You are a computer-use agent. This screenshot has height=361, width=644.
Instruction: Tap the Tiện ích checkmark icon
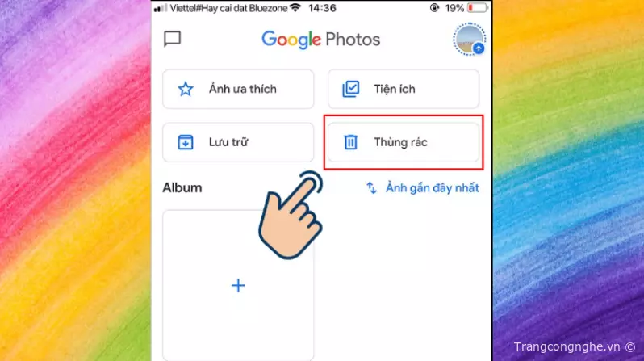(x=351, y=89)
